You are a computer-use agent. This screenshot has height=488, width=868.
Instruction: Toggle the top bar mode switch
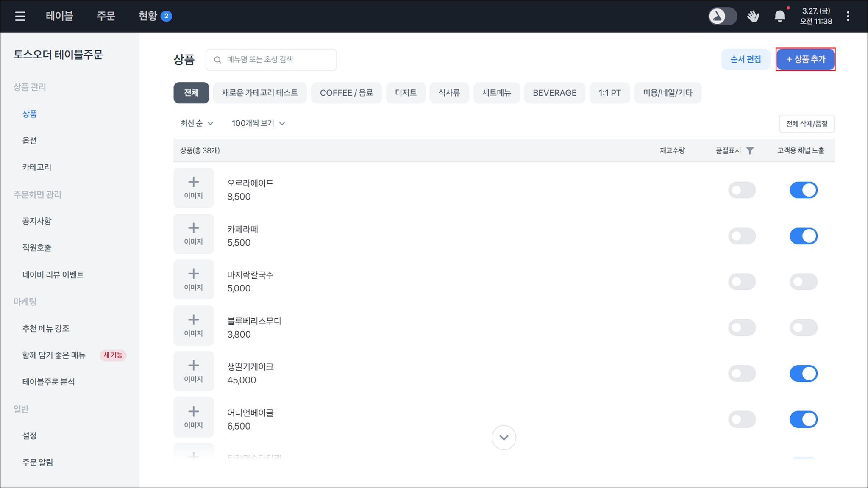(x=723, y=16)
